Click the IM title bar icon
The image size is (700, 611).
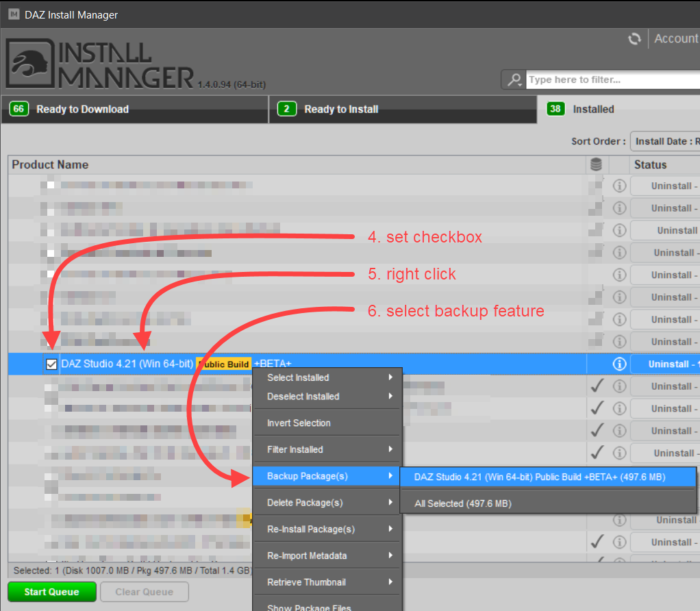[14, 14]
